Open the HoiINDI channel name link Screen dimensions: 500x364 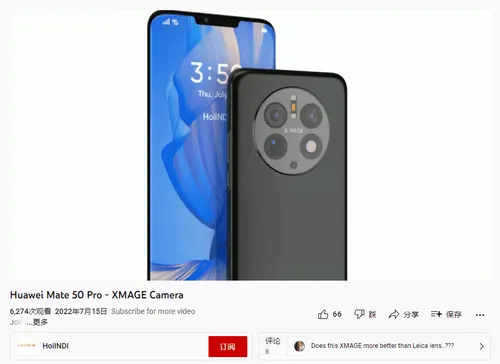point(55,346)
